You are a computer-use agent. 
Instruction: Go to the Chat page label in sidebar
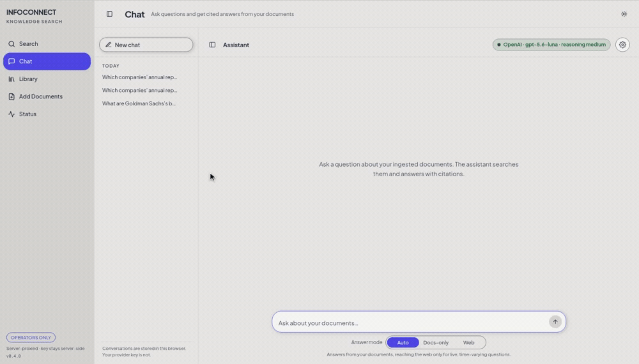point(26,61)
